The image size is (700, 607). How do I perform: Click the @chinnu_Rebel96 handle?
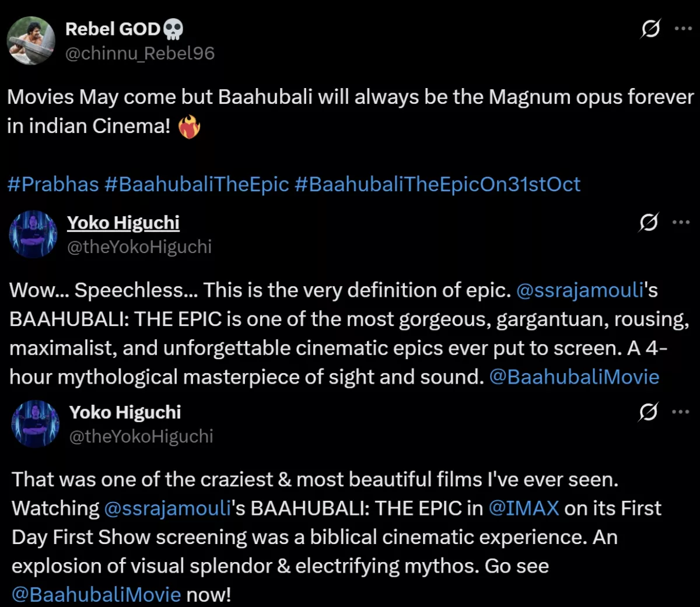(x=140, y=53)
